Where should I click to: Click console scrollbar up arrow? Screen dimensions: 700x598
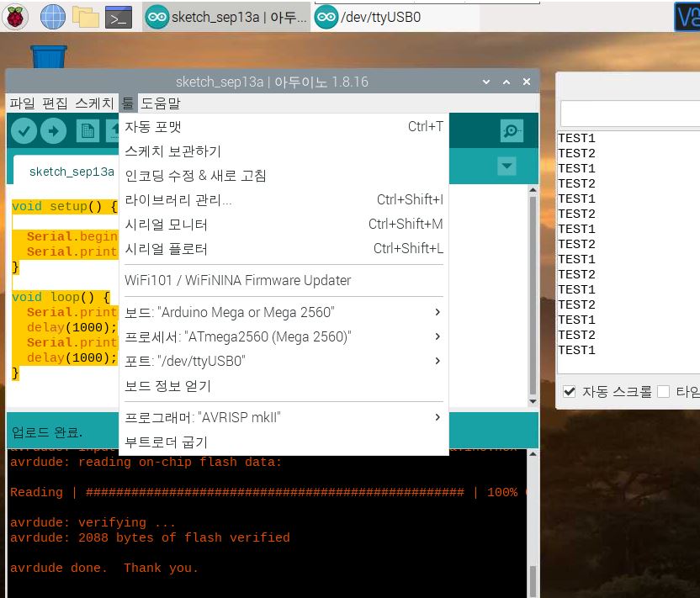pyautogui.click(x=533, y=454)
